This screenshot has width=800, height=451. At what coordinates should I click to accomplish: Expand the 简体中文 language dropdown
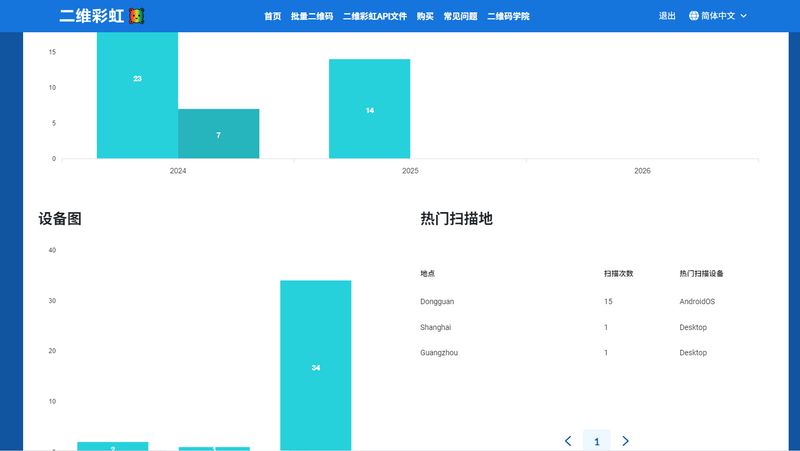[718, 16]
